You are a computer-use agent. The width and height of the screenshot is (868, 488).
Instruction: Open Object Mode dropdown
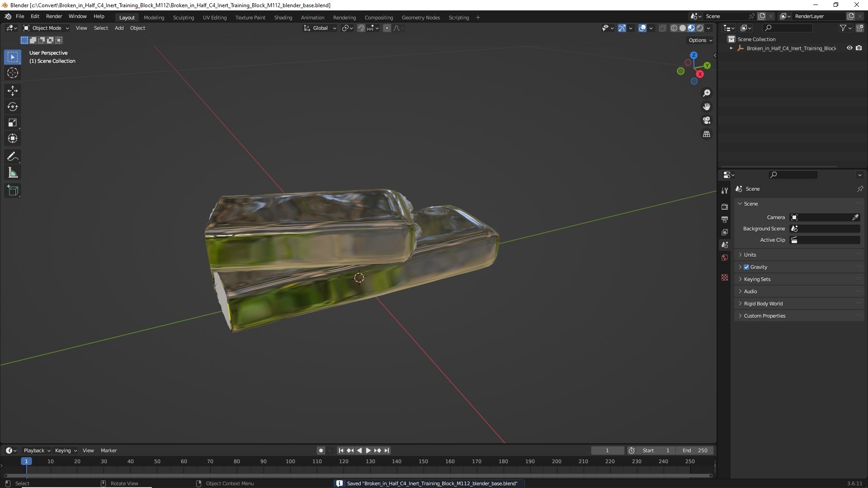(46, 28)
